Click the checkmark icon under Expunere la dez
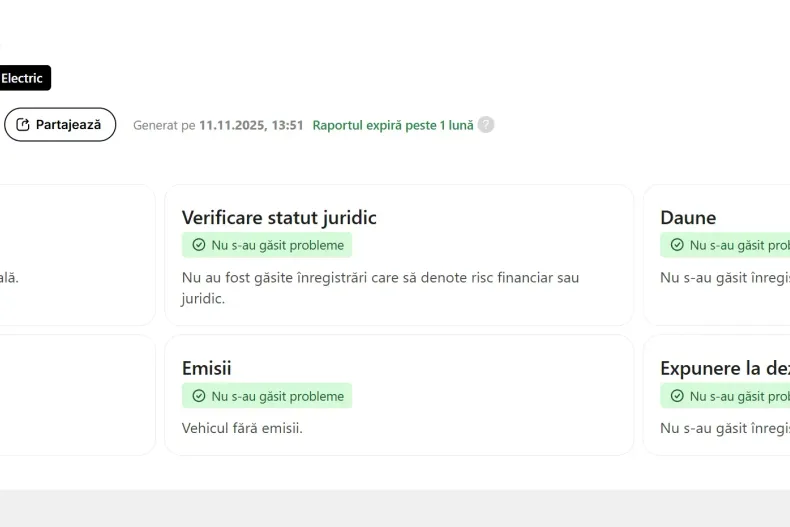The height and width of the screenshot is (527, 790). click(677, 396)
